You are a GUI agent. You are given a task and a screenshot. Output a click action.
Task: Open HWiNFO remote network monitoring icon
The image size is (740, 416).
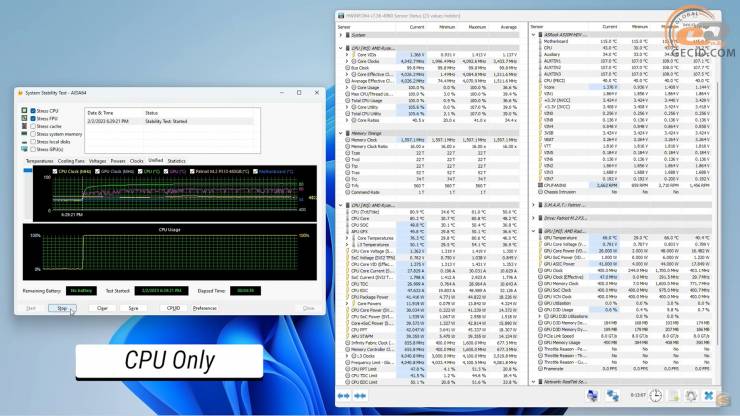(x=593, y=396)
